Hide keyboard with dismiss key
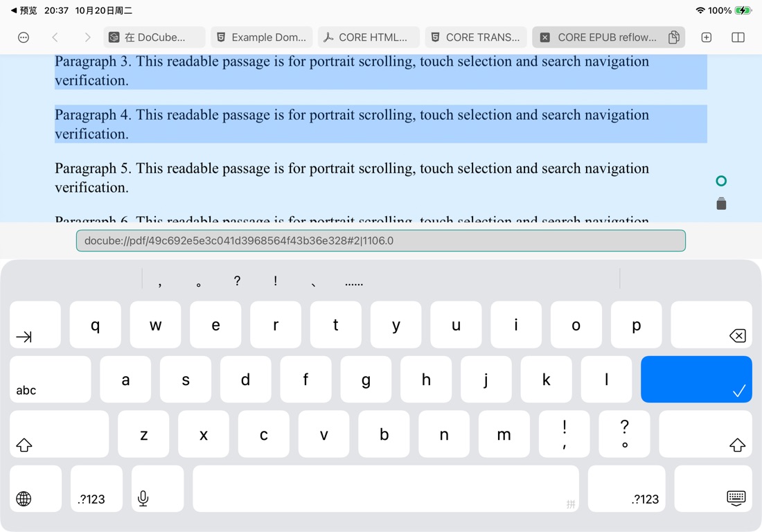Viewport: 762px width, 532px height. pyautogui.click(x=714, y=489)
